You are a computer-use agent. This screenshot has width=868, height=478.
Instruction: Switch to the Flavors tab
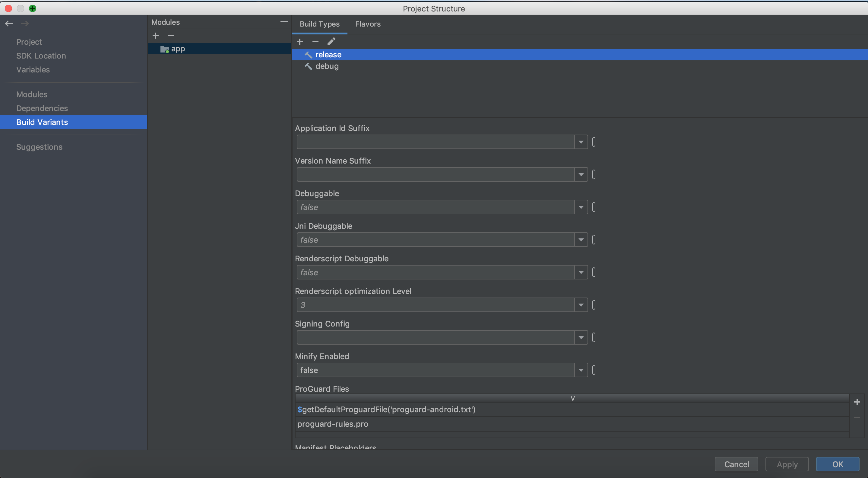coord(368,24)
